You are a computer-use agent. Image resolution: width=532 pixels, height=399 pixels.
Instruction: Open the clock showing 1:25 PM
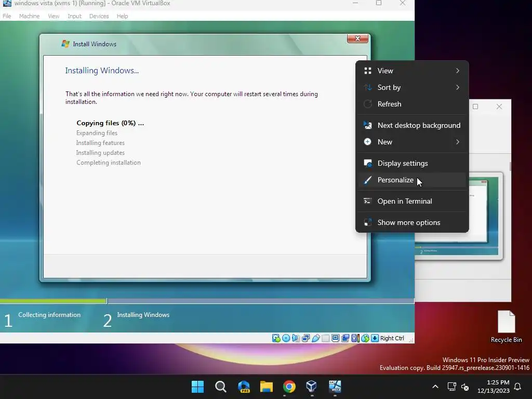pyautogui.click(x=494, y=387)
